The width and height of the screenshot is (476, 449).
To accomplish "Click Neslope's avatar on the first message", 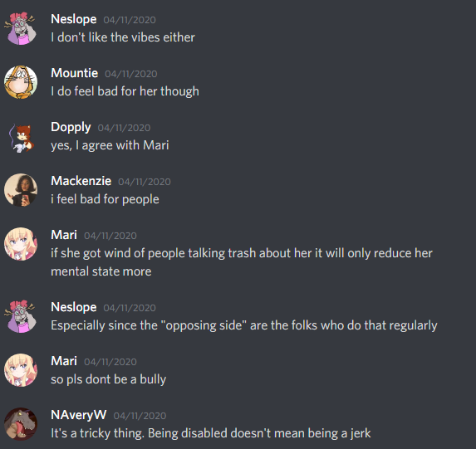I will tap(21, 28).
